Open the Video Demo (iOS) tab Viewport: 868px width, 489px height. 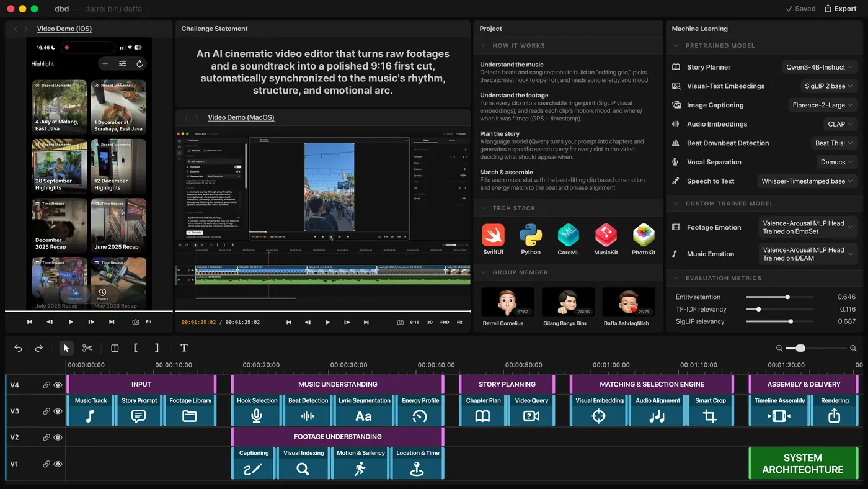(x=64, y=29)
